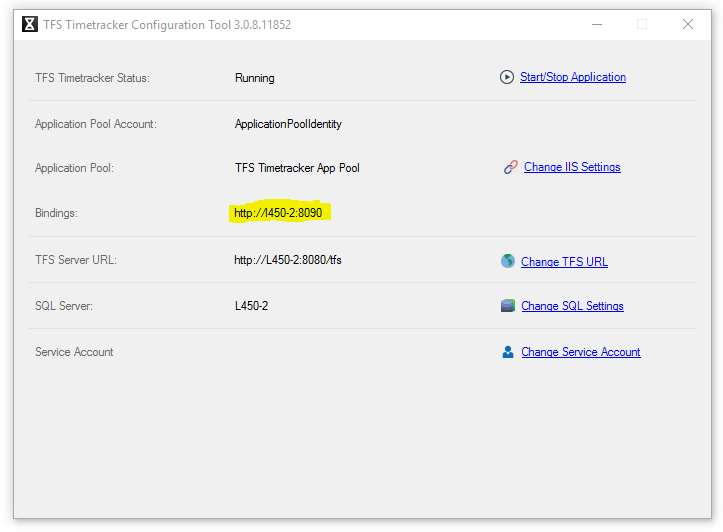Click the SQL Server label
The height and width of the screenshot is (532, 723).
64,306
